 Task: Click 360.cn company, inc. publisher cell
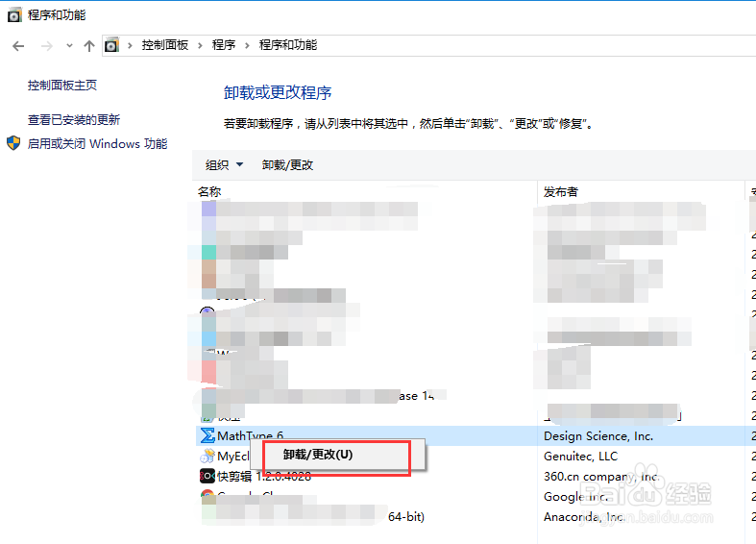(x=601, y=477)
